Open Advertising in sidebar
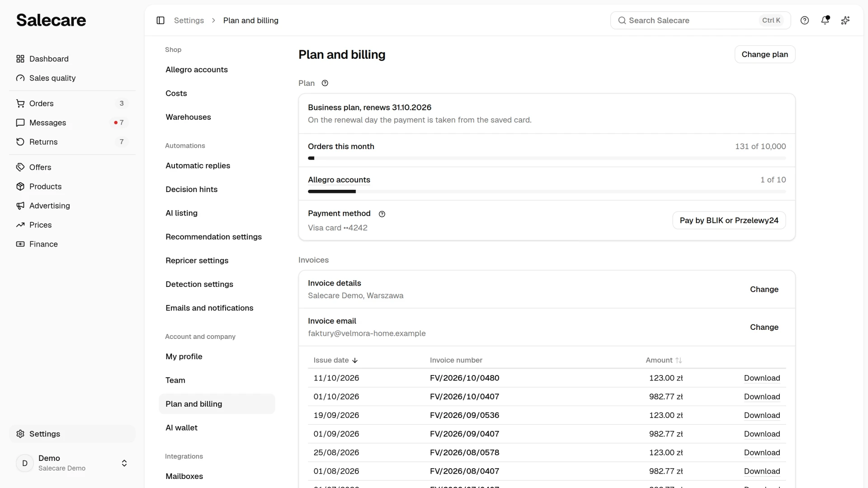The height and width of the screenshot is (488, 868). pyautogui.click(x=72, y=206)
